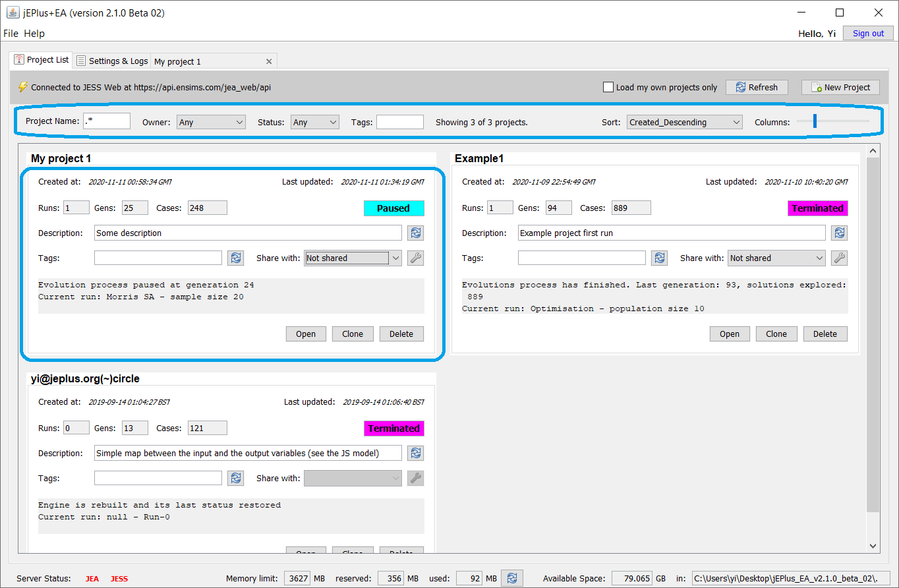
Task: Switch to the My project 1 tab
Action: pos(214,61)
